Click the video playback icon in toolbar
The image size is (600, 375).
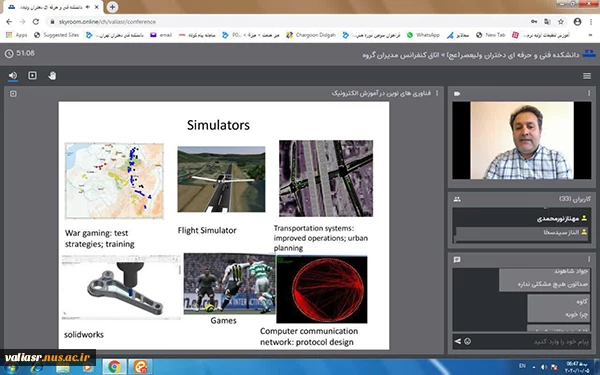33,75
